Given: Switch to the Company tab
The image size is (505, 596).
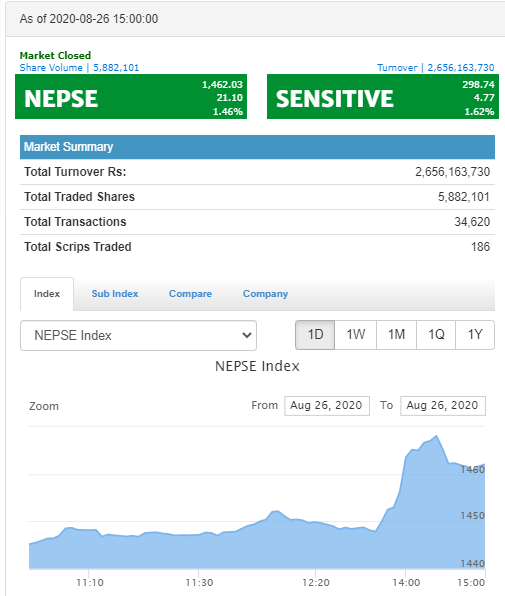Looking at the screenshot, I should (266, 294).
